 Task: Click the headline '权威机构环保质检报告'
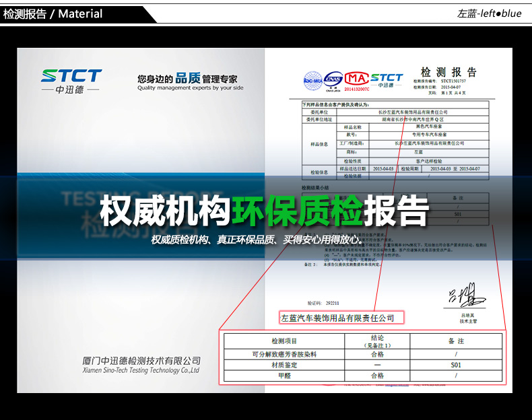(264, 211)
